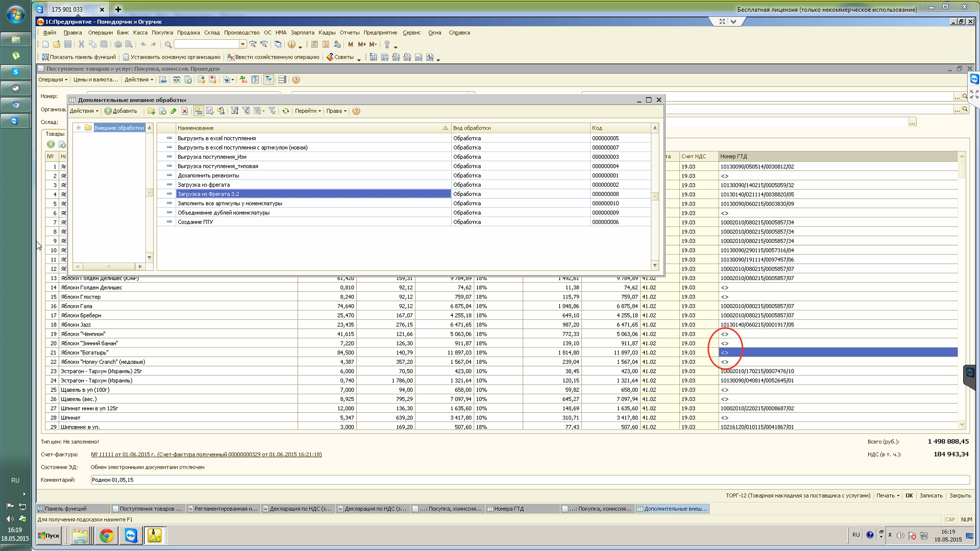
Task: Click the edit pencil icon in processing toolbar
Action: point(174,111)
